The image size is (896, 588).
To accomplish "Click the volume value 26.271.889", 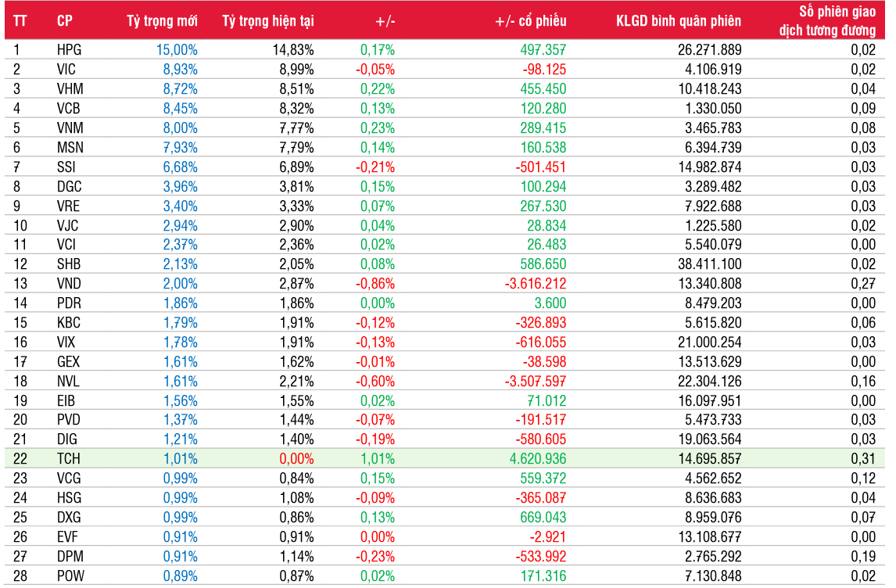I will click(710, 50).
